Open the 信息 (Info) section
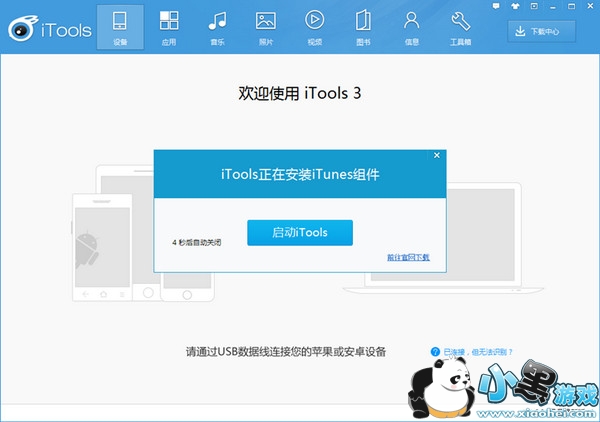600x422 pixels. 412,27
